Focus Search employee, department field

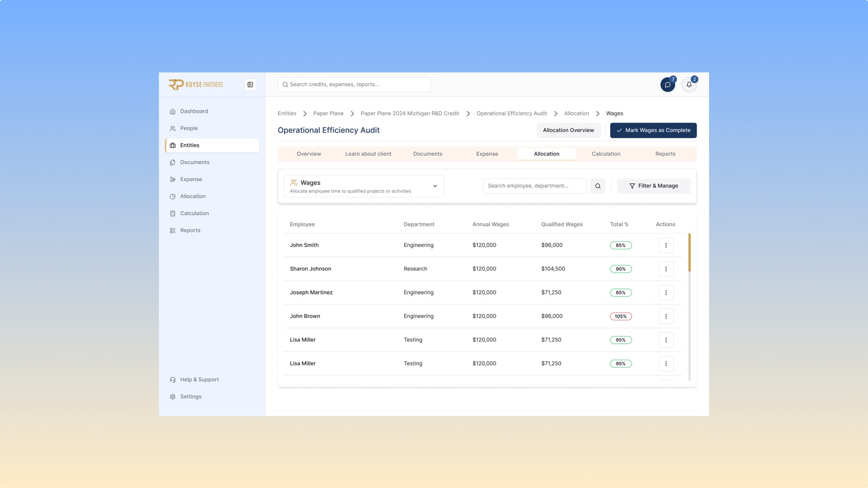(x=535, y=186)
